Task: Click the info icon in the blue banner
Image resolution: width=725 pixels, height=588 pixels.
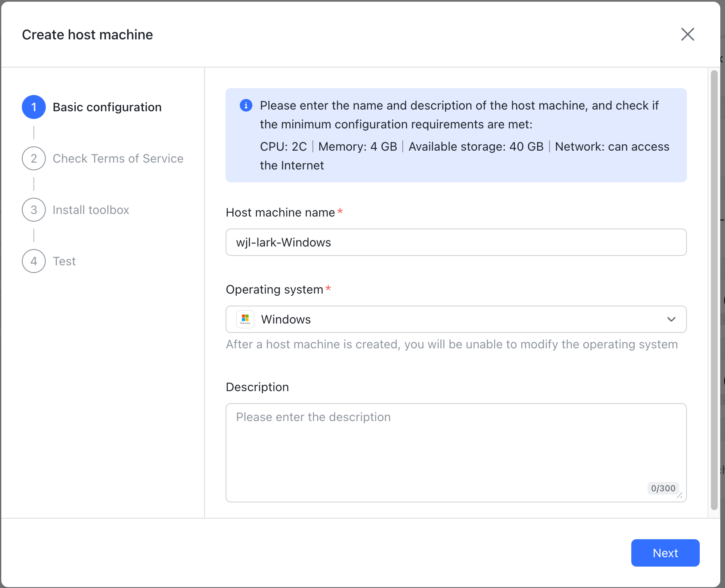Action: (246, 105)
